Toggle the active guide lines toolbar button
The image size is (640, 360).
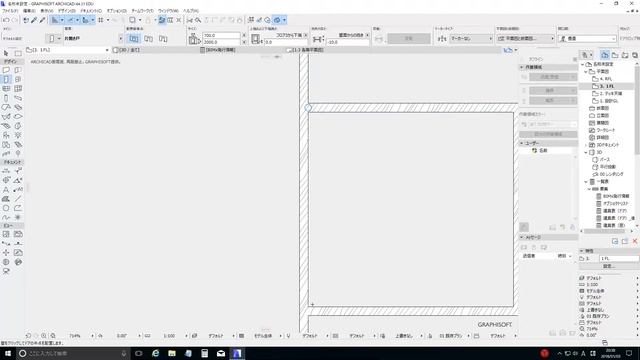(x=55, y=20)
